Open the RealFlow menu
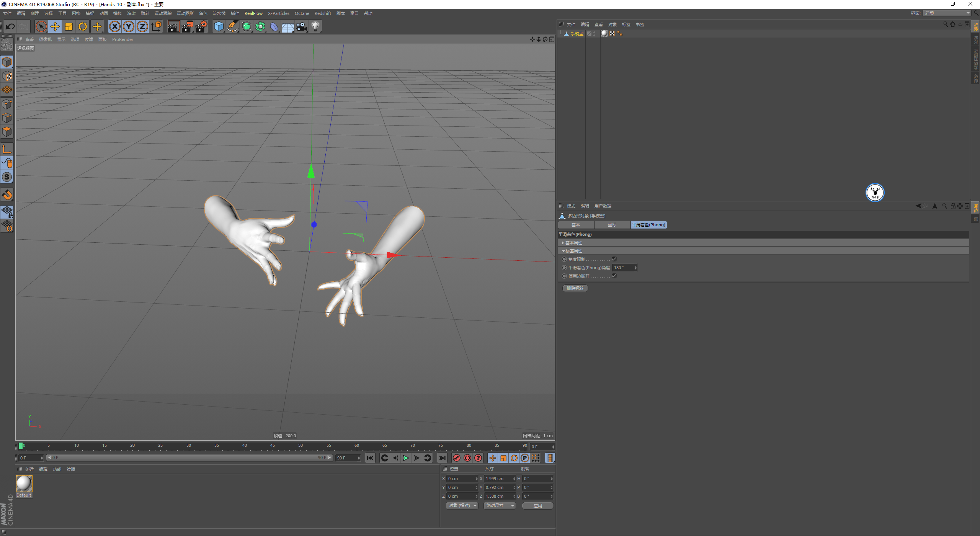The width and height of the screenshot is (980, 536). (253, 13)
